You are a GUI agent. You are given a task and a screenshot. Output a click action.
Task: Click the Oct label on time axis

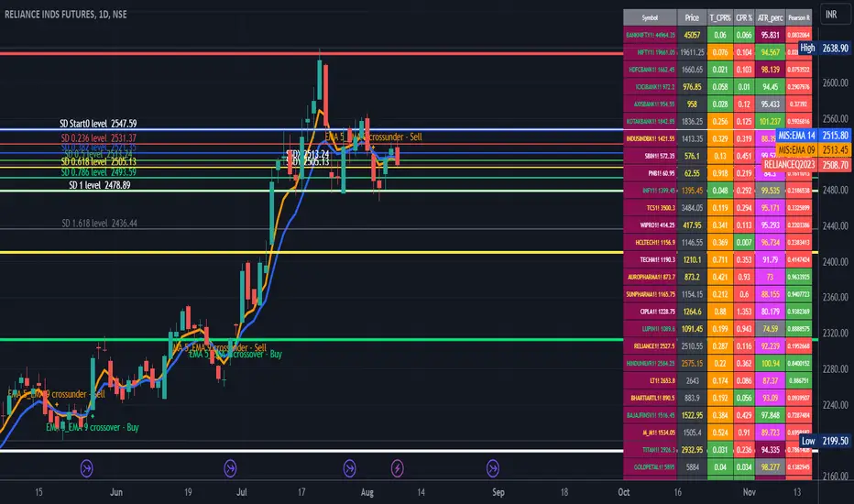tap(624, 492)
